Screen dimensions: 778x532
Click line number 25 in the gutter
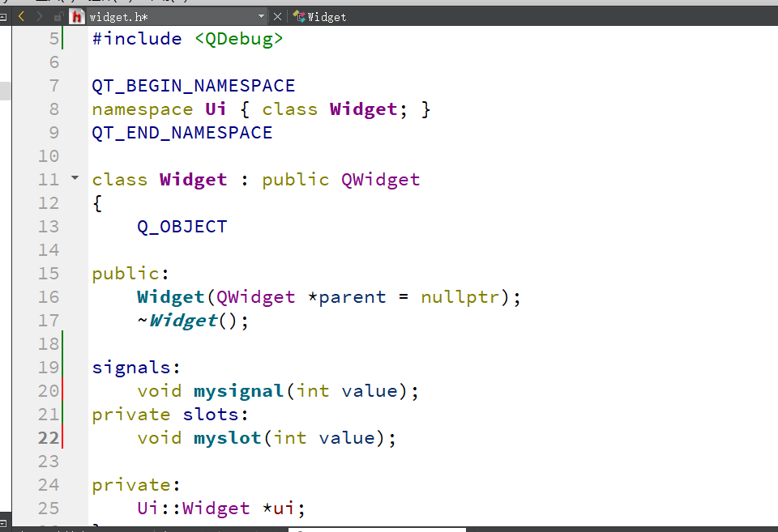tap(49, 509)
